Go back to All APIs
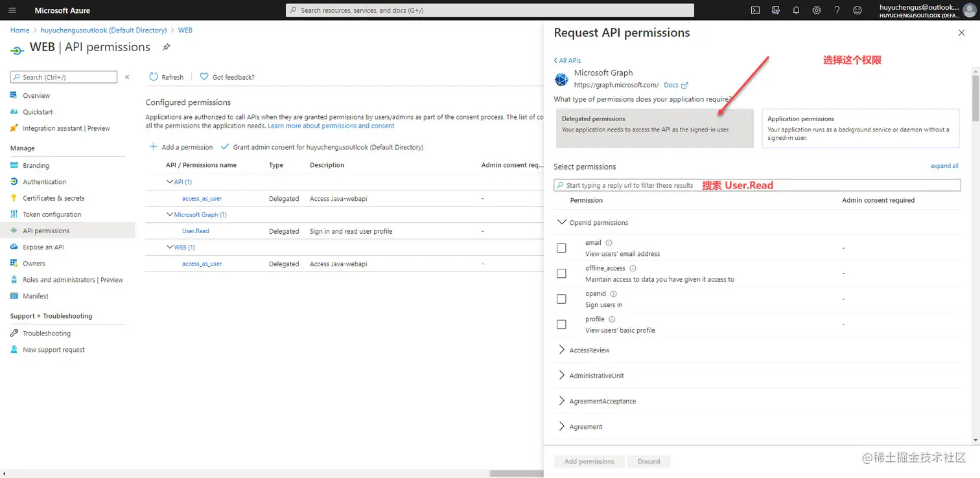Image resolution: width=980 pixels, height=478 pixels. (567, 60)
